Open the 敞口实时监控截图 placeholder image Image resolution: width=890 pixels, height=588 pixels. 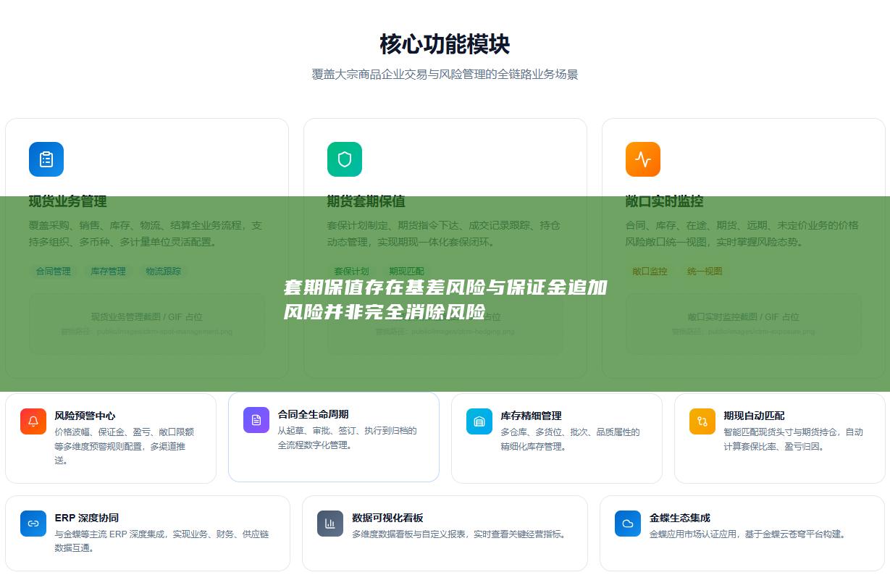(x=744, y=324)
